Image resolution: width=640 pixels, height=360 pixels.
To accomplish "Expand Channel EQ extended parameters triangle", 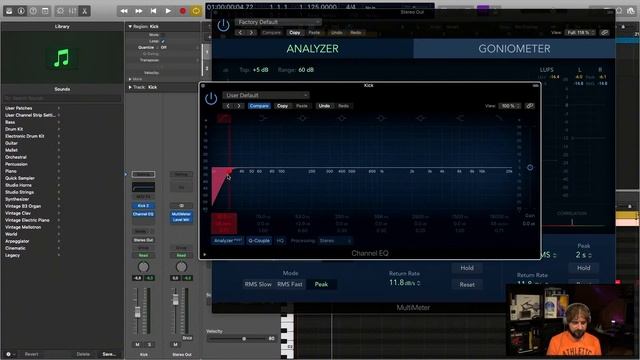I will pyautogui.click(x=204, y=255).
